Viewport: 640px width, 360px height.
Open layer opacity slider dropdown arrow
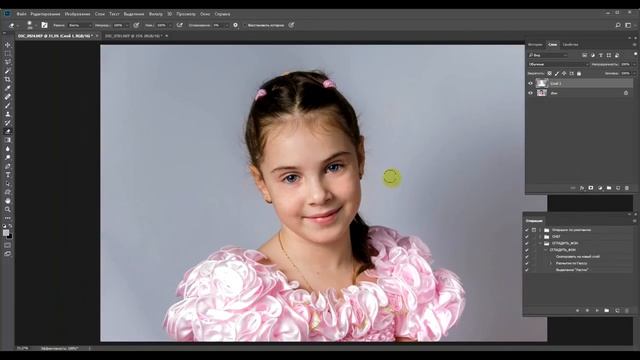coord(634,64)
